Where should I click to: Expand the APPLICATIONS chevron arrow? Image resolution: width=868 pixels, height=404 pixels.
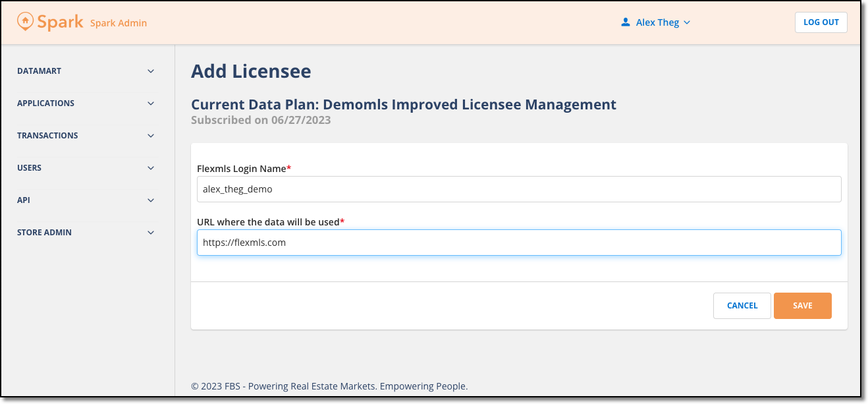[151, 103]
